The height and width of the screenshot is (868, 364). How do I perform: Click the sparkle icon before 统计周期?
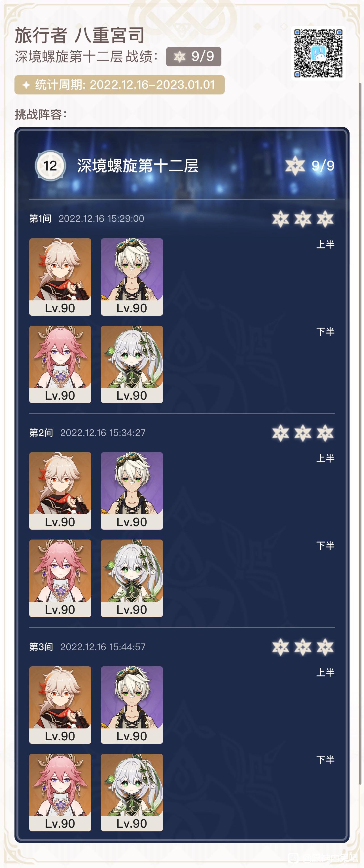26,85
